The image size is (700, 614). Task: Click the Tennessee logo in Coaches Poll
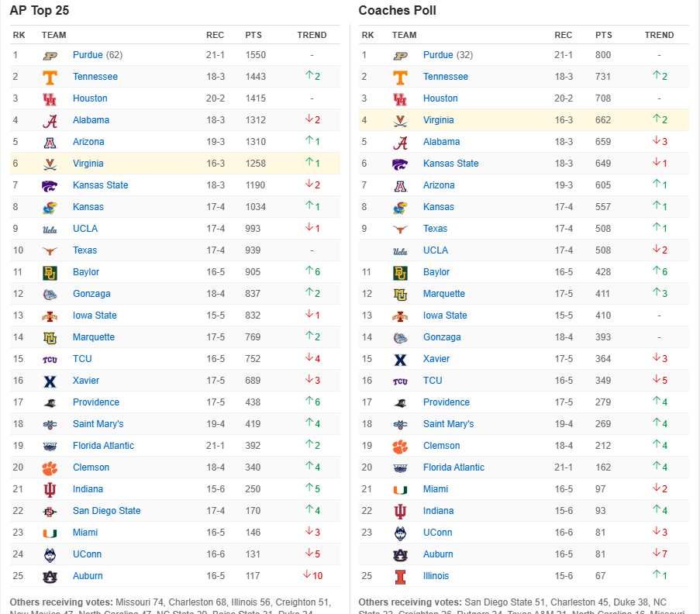[x=400, y=78]
